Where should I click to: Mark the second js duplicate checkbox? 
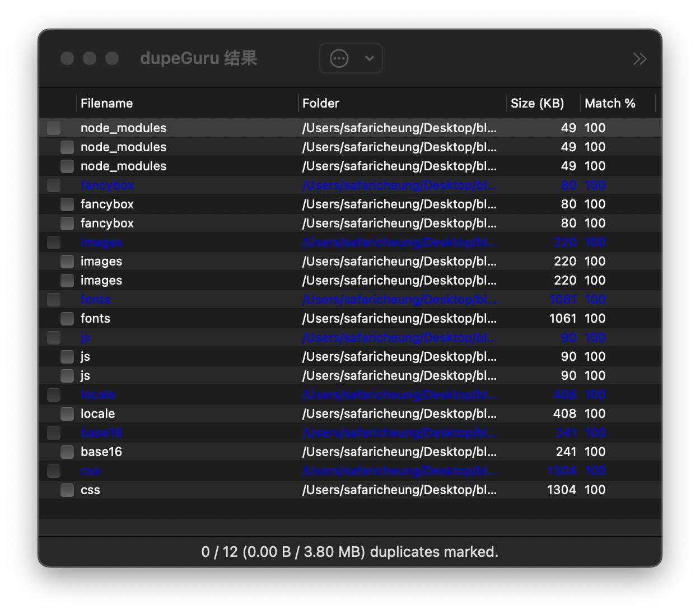(67, 375)
